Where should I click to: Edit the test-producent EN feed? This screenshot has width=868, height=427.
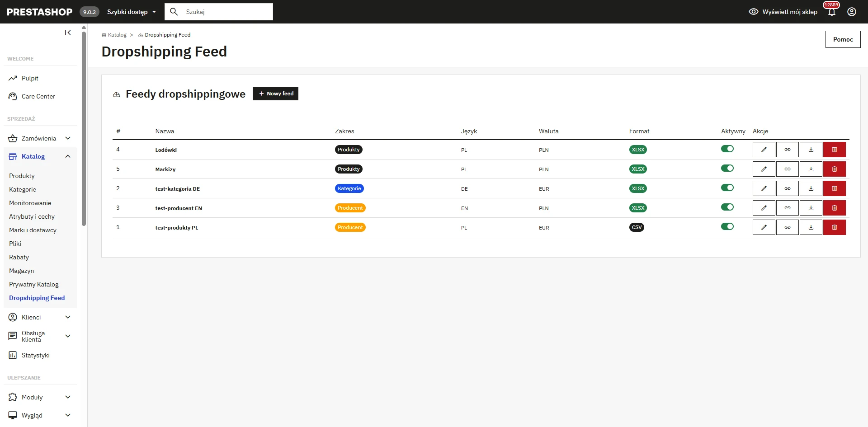pyautogui.click(x=764, y=208)
